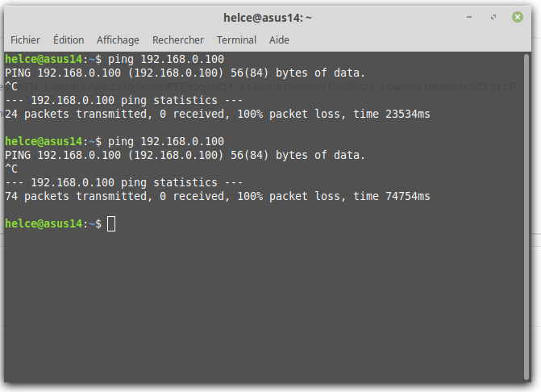The height and width of the screenshot is (392, 541).
Task: Open the Édition menu
Action: (x=69, y=40)
